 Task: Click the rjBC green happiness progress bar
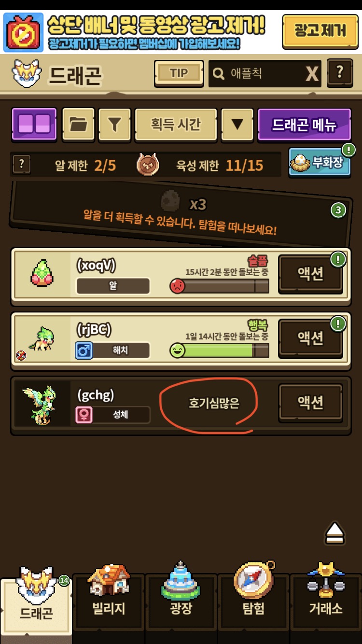[x=220, y=350]
